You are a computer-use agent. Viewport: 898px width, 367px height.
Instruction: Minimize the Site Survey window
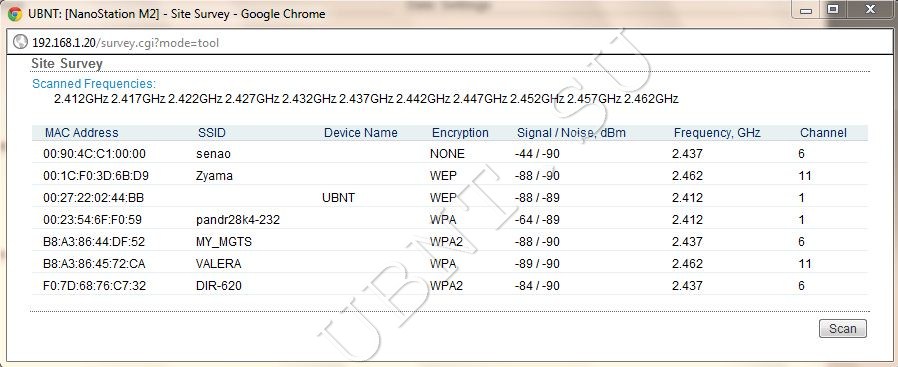tap(806, 9)
